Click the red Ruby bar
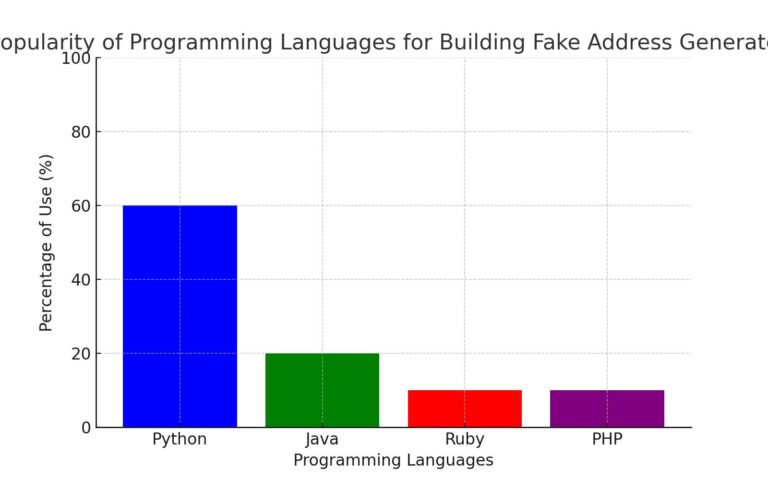768x480 pixels. point(465,408)
